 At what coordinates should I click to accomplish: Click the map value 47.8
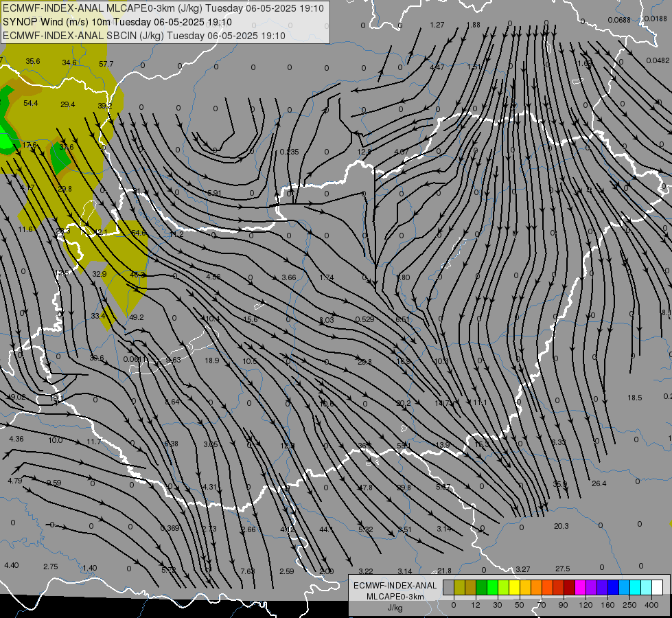tap(366, 488)
